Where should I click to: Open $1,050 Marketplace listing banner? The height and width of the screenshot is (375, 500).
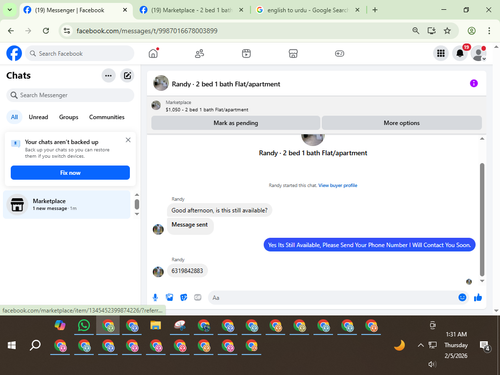pos(207,106)
